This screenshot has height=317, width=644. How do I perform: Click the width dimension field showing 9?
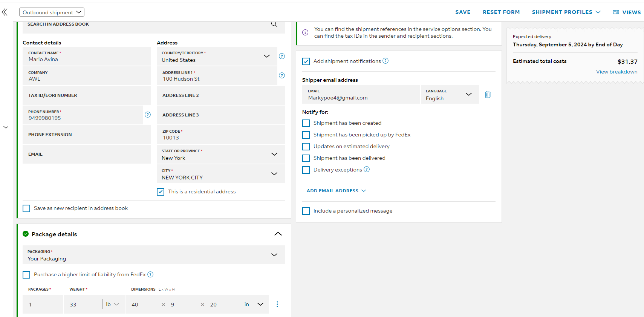click(184, 304)
